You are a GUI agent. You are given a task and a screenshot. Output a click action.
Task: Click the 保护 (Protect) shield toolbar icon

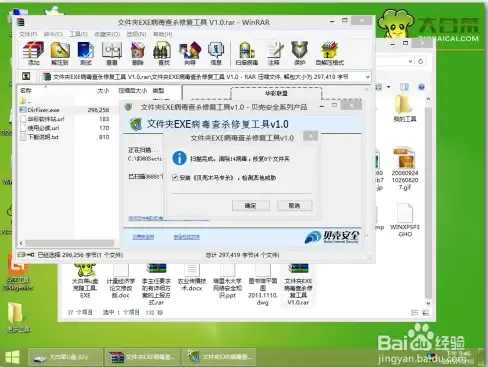[299, 53]
